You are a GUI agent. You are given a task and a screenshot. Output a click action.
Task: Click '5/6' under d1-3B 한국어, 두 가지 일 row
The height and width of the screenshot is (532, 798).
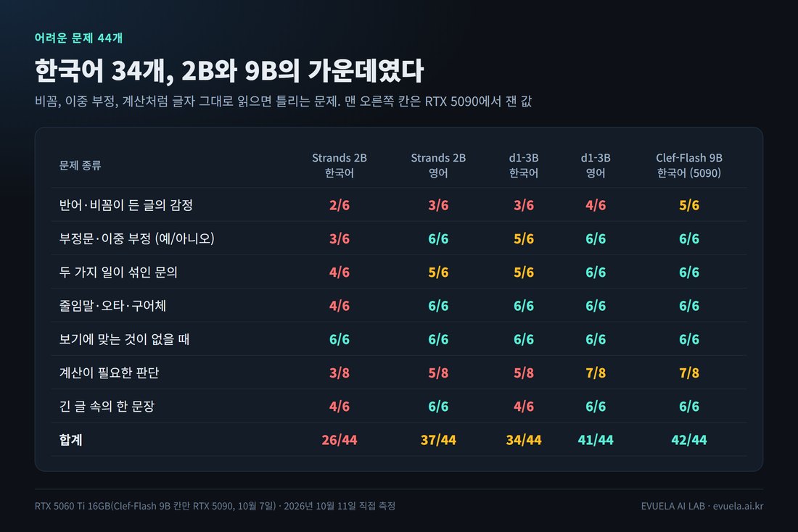point(524,272)
